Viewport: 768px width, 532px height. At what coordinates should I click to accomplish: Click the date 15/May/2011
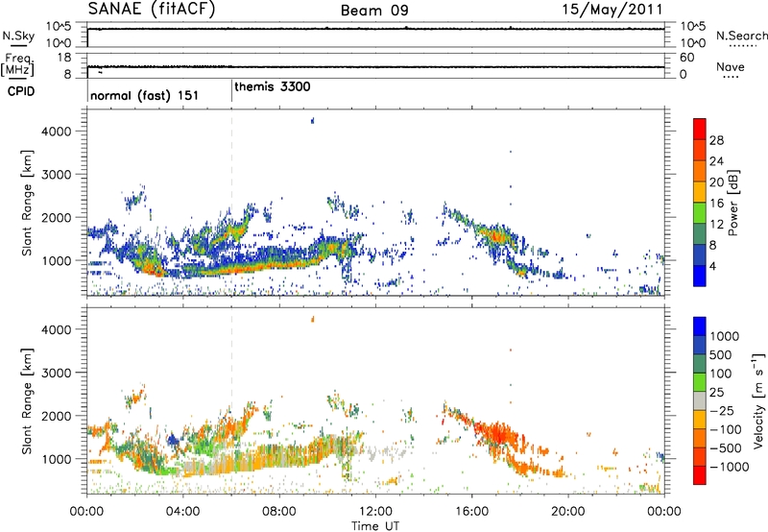click(612, 10)
